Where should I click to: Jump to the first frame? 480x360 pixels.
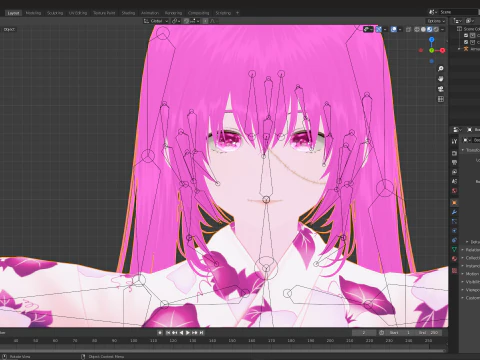click(168, 333)
